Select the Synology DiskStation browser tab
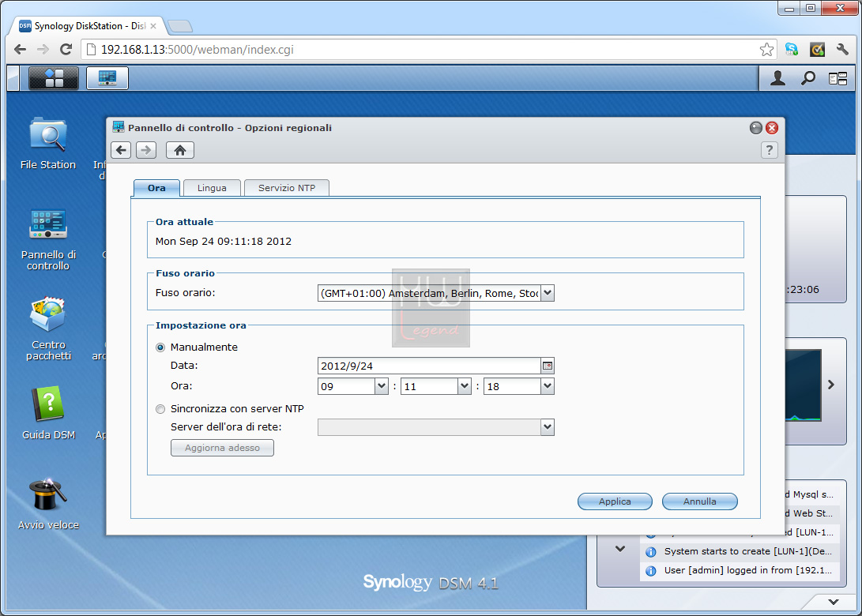 [x=89, y=26]
